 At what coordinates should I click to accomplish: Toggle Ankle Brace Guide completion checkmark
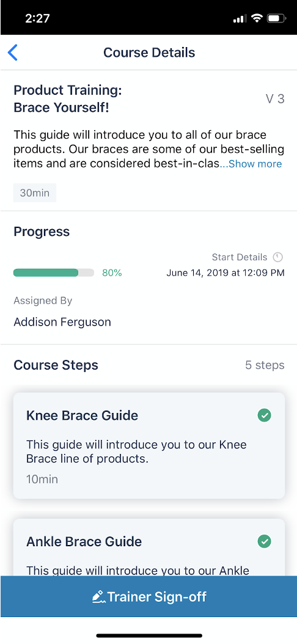(x=264, y=541)
